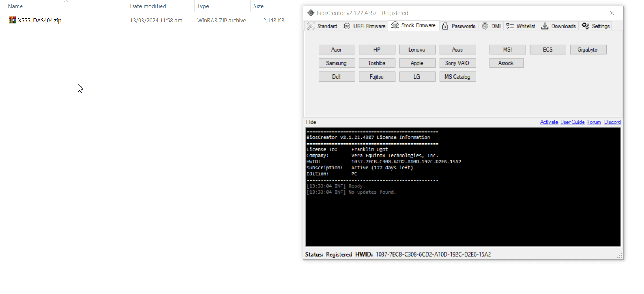This screenshot has width=644, height=294.
Task: Open the UEFI Firmware tab
Action: 364,26
